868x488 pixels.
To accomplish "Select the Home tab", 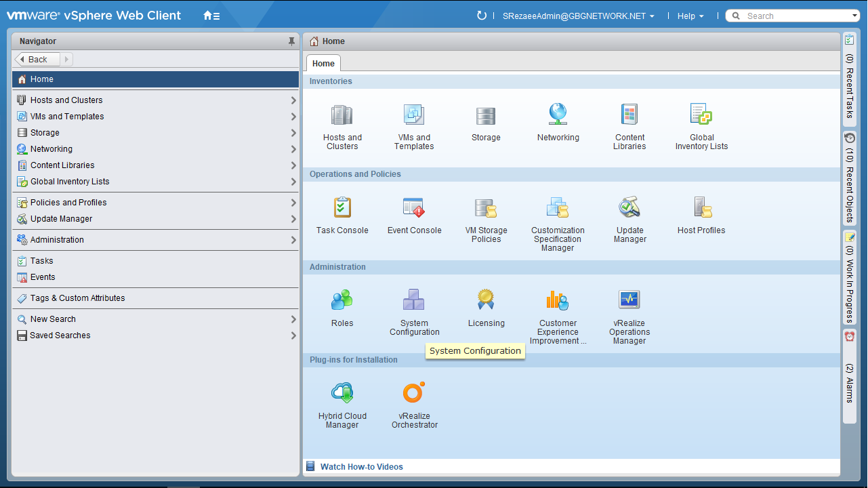I will pos(323,64).
